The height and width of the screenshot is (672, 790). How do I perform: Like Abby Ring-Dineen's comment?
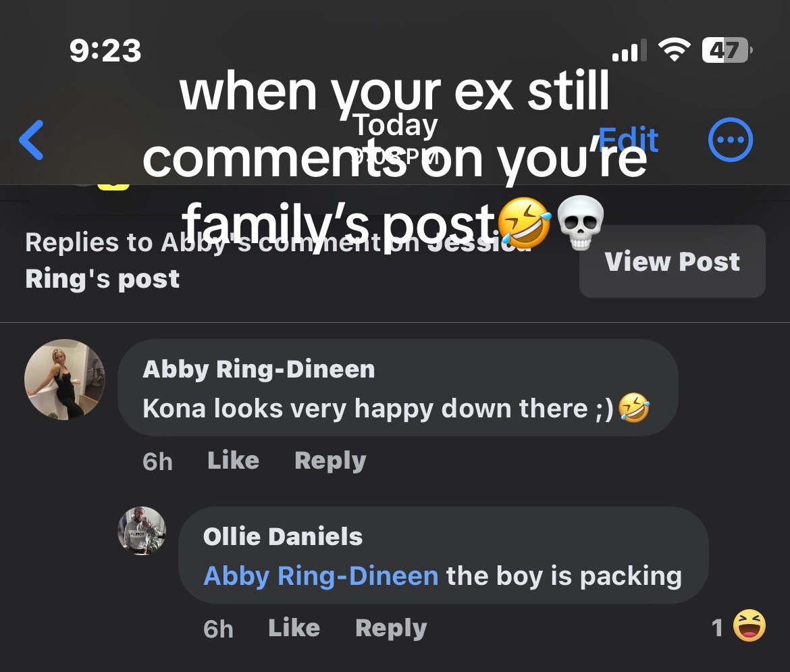tap(233, 461)
